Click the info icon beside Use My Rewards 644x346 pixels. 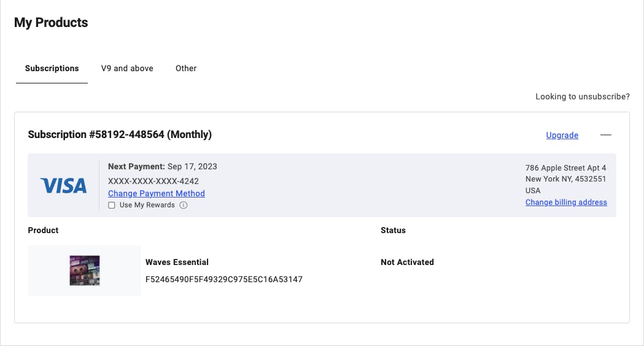click(x=184, y=206)
